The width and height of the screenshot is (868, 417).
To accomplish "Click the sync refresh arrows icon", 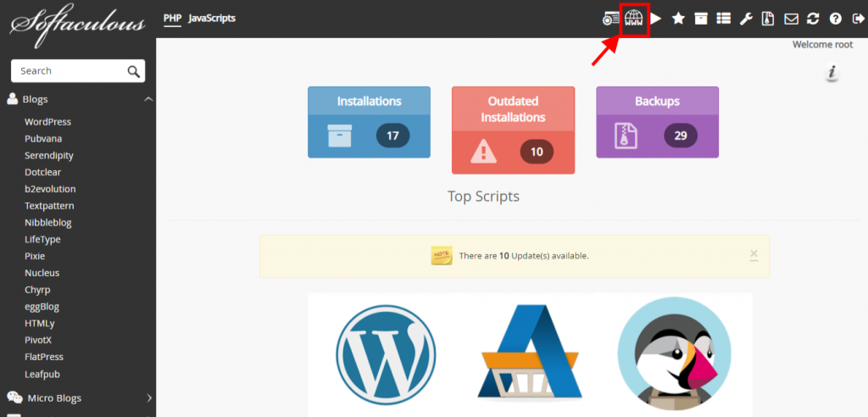I will pyautogui.click(x=813, y=19).
